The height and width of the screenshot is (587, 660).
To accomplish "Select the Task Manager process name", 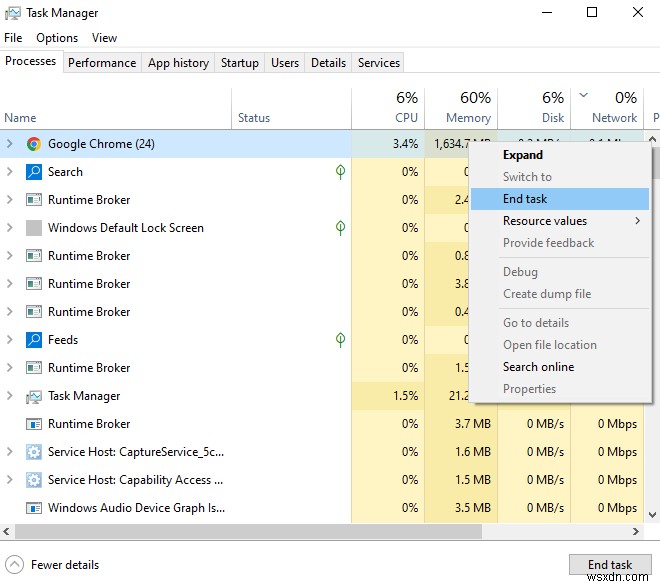I will pyautogui.click(x=84, y=396).
